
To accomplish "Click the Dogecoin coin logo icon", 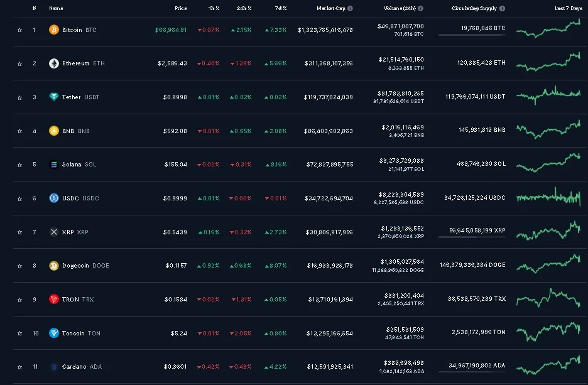I will point(54,266).
